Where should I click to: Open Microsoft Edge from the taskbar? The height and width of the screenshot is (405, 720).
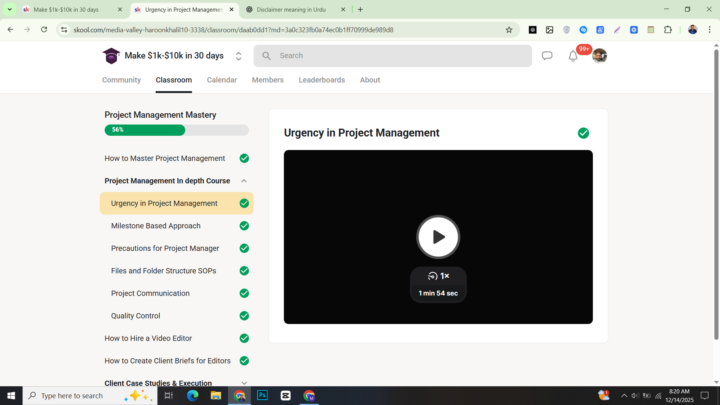click(x=192, y=395)
